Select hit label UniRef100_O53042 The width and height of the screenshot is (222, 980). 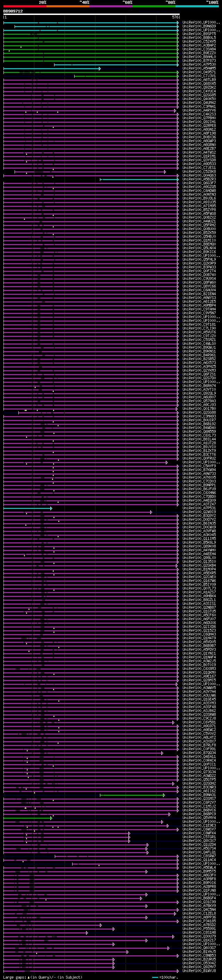click(199, 963)
